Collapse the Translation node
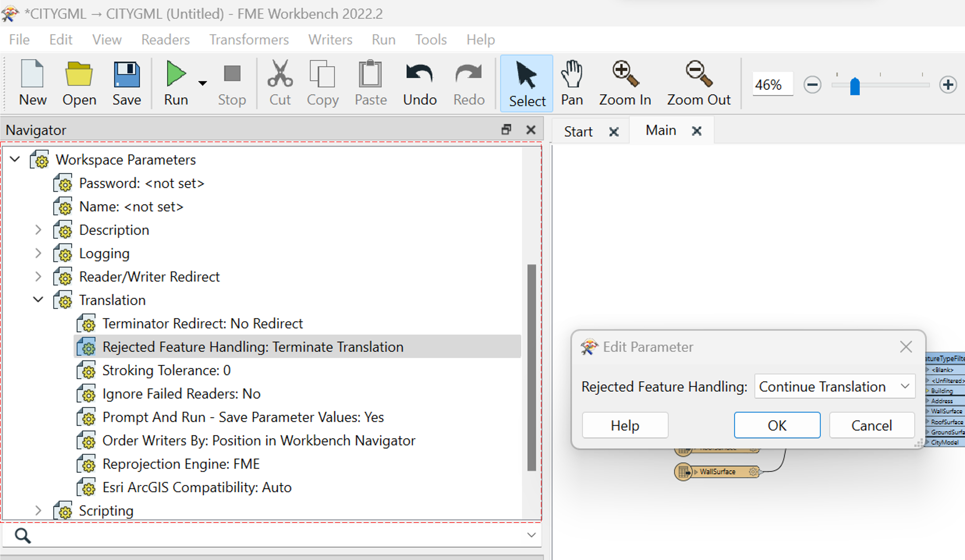Viewport: 965px width, 560px height. [38, 299]
